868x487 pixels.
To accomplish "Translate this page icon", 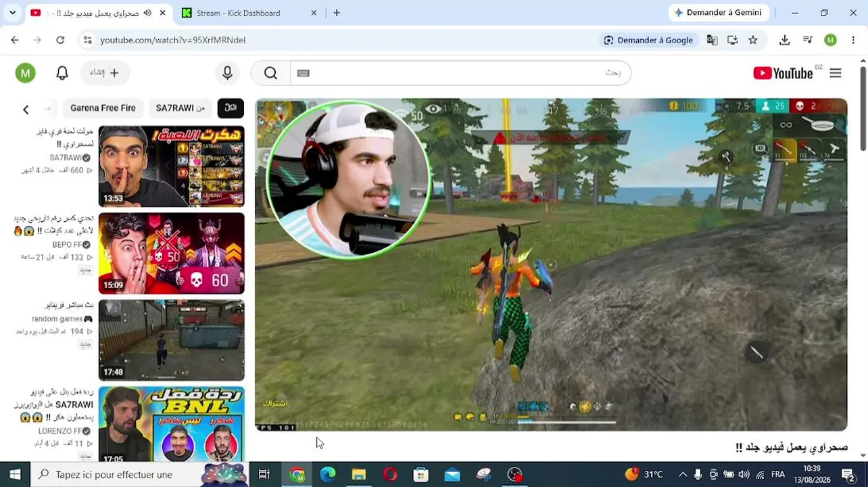I will (x=712, y=40).
